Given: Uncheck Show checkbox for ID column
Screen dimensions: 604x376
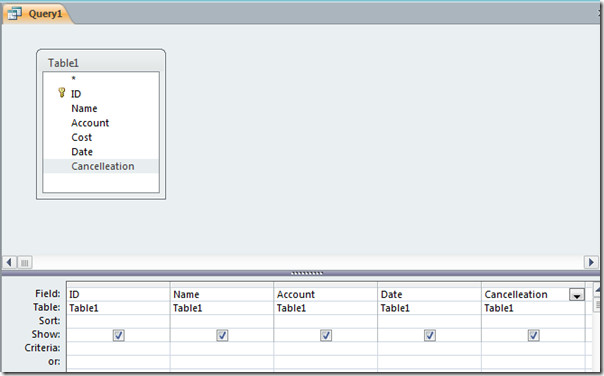Looking at the screenshot, I should (x=118, y=335).
